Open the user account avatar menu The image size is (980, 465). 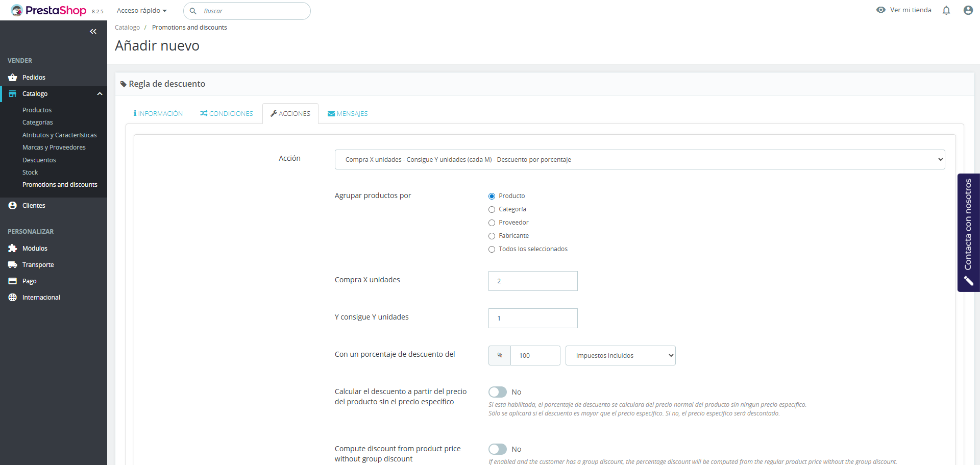tap(968, 10)
